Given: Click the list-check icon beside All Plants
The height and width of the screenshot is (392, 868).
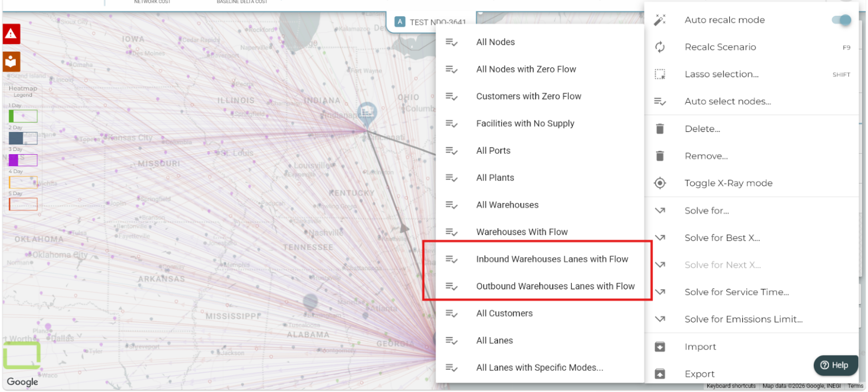Looking at the screenshot, I should [x=451, y=178].
